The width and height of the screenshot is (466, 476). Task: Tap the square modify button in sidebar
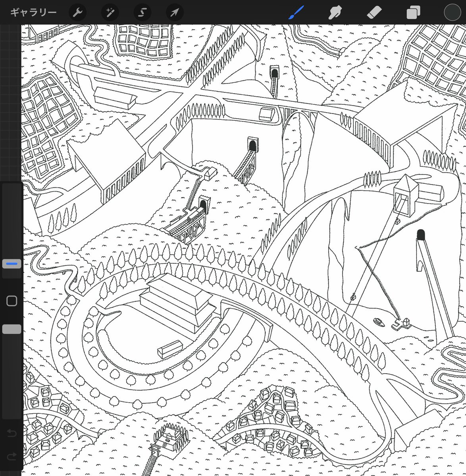(12, 301)
